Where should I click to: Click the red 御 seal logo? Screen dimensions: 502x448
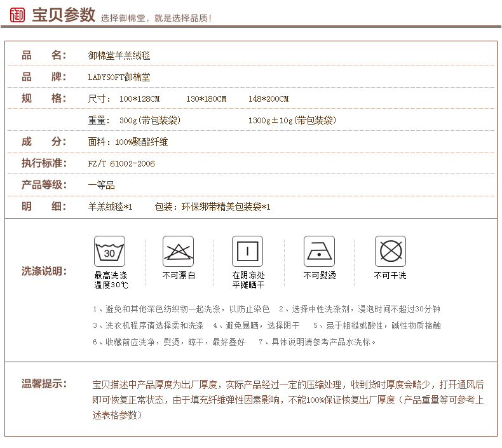[17, 15]
